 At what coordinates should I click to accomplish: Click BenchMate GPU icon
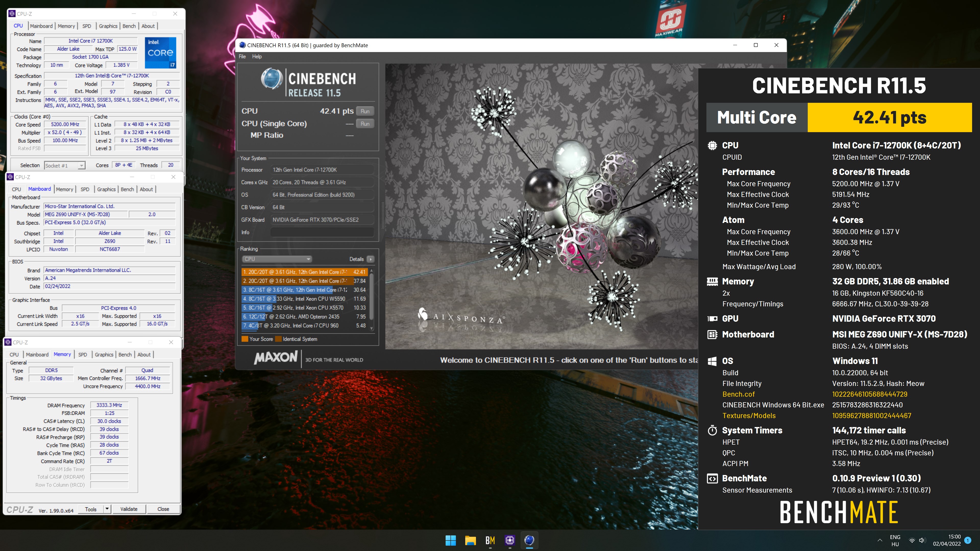click(712, 319)
